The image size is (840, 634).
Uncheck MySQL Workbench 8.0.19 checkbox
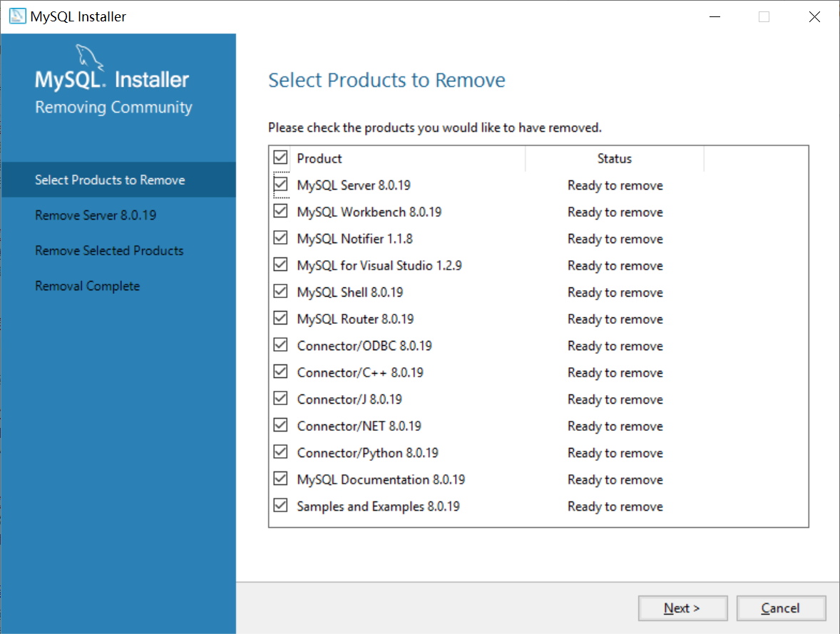pos(280,211)
